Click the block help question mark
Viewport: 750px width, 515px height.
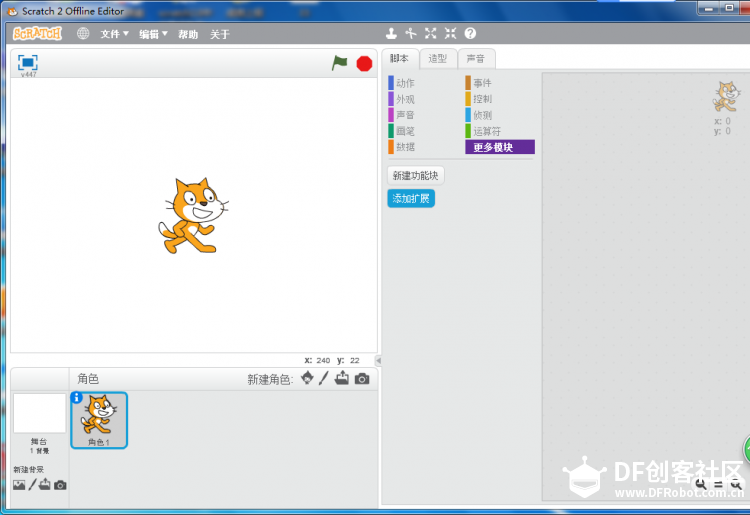[471, 33]
